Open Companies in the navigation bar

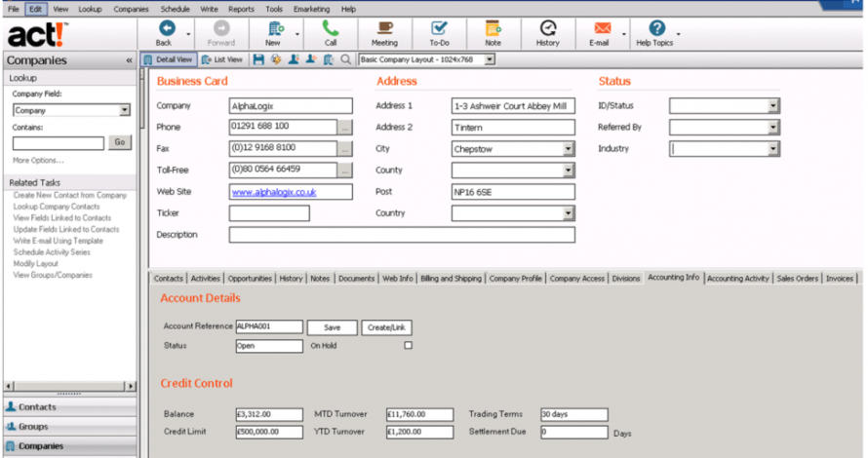(x=70, y=446)
